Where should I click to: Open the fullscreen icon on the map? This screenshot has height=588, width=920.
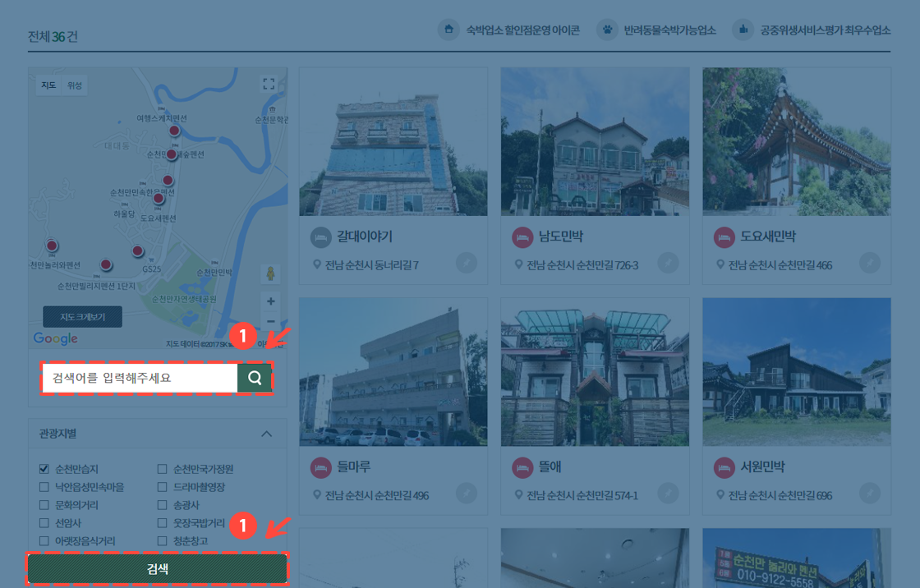coord(269,83)
